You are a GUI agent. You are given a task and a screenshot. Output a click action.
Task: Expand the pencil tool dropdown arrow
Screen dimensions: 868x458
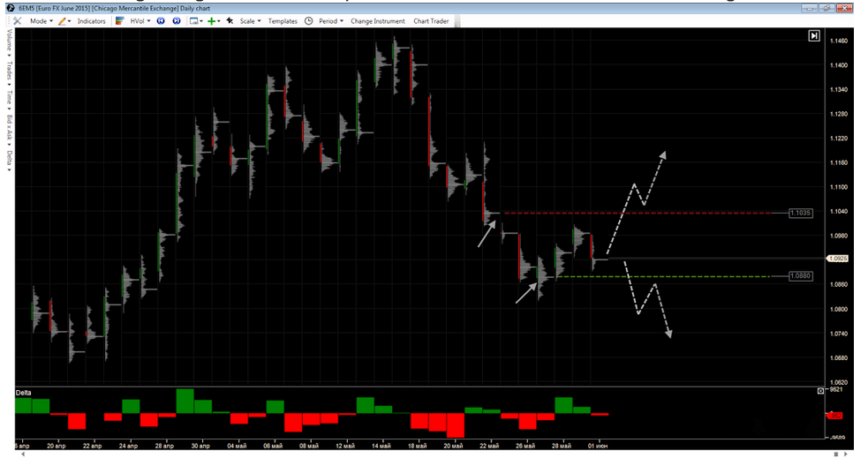click(x=69, y=21)
